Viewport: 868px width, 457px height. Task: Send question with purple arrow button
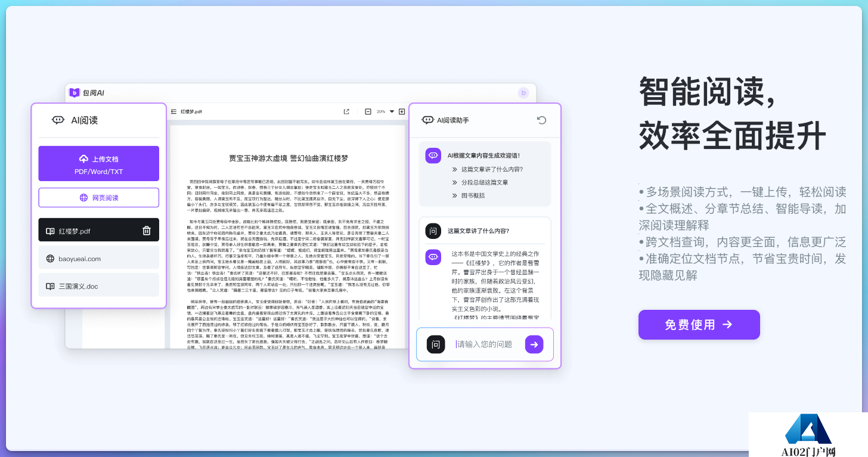point(534,344)
